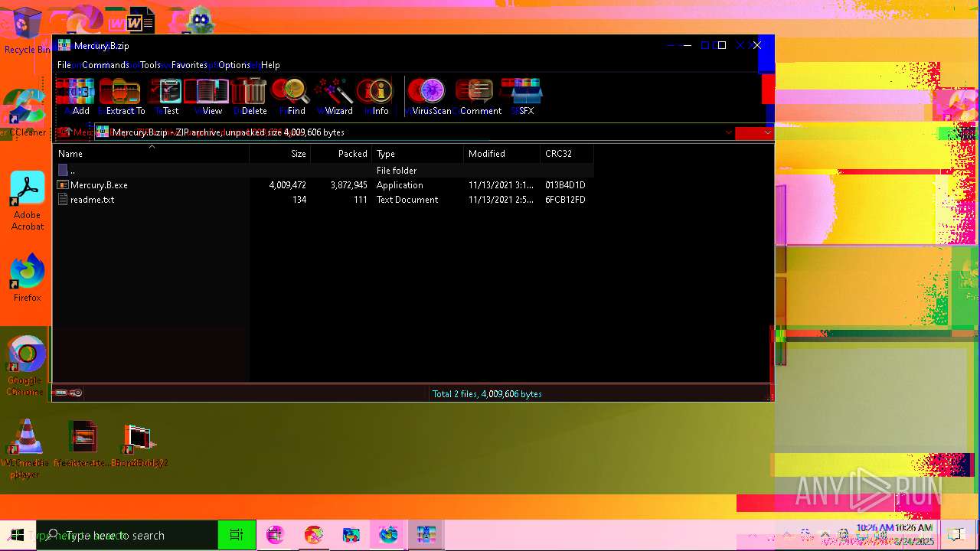
Task: Click the status bar drive/key icon
Action: 69,393
